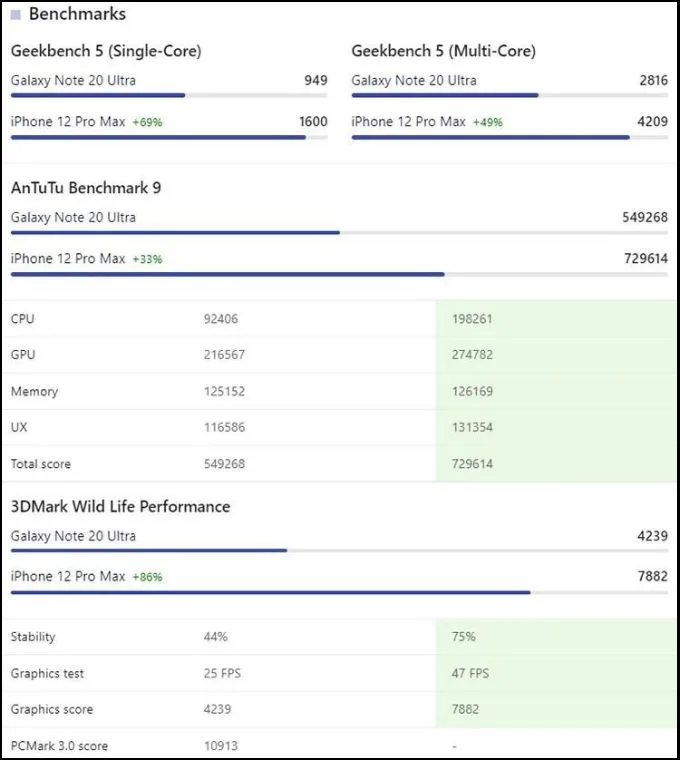The image size is (680, 760).
Task: Click iPhone 12 Pro Max single-core progress bar
Action: (x=169, y=137)
